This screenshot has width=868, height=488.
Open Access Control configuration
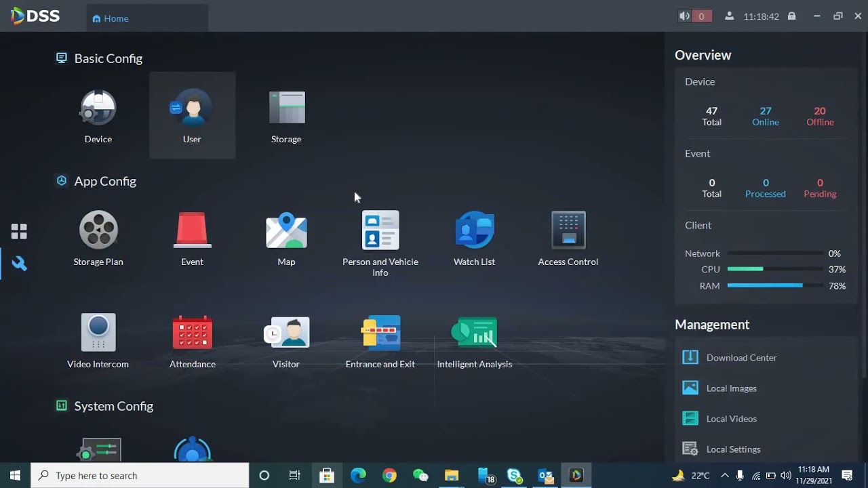click(x=568, y=230)
